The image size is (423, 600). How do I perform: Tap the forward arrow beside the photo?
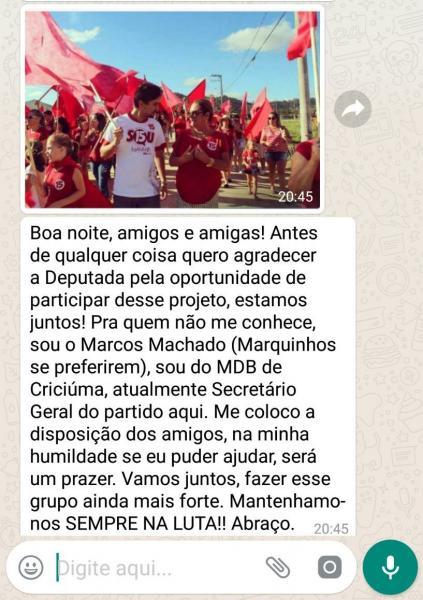353,109
